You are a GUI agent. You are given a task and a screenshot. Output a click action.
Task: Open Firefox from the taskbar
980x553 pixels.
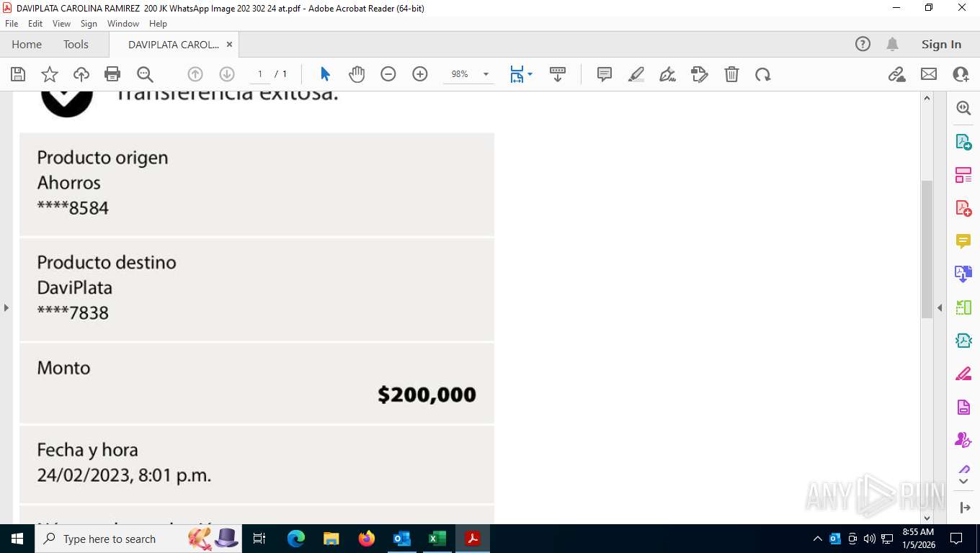(367, 539)
